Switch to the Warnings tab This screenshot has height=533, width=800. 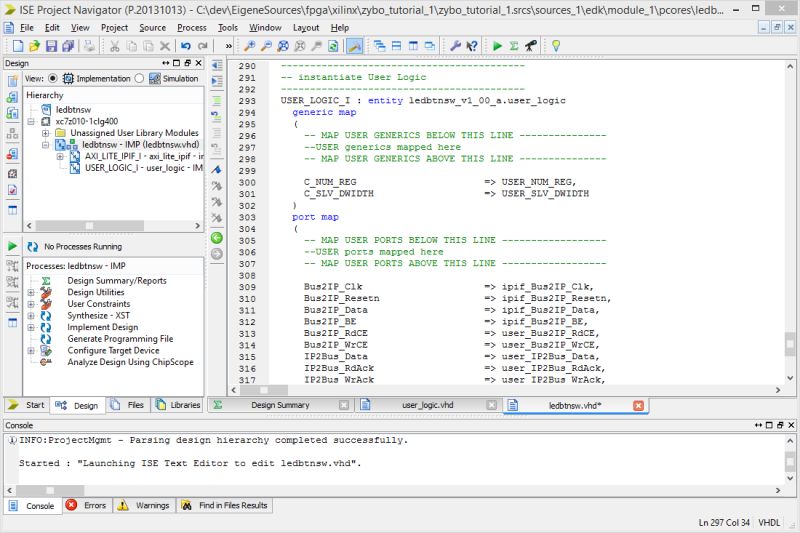tap(144, 505)
